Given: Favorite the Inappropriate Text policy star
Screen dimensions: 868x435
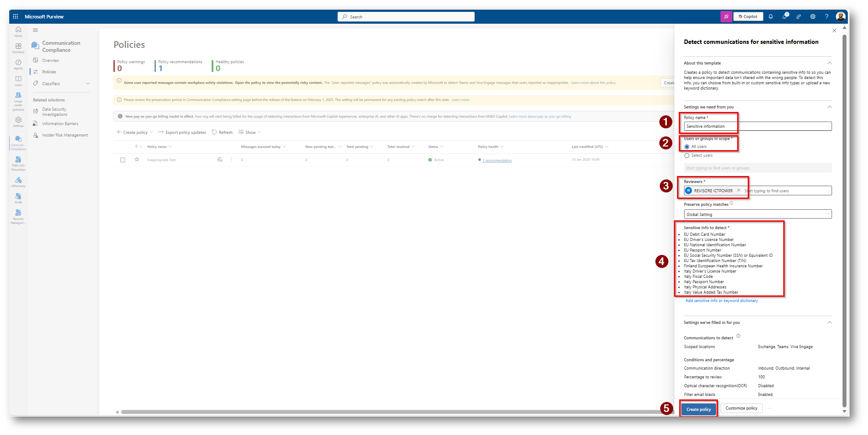Looking at the screenshot, I should pyautogui.click(x=137, y=159).
